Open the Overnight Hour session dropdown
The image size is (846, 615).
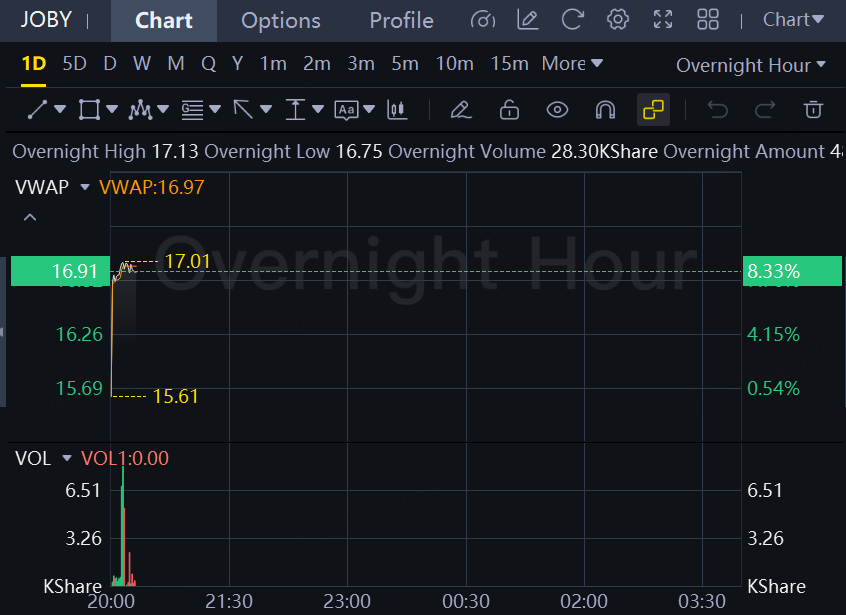(751, 65)
